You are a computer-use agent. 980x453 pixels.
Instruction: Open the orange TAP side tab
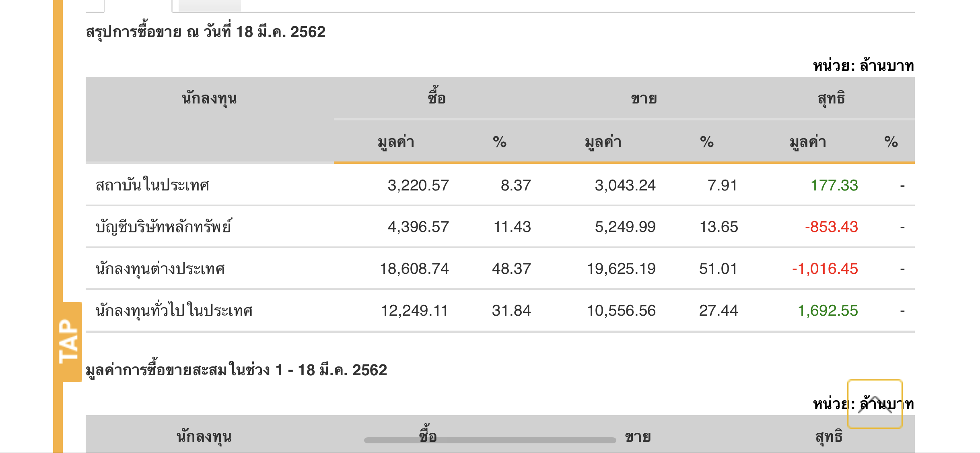click(x=69, y=341)
